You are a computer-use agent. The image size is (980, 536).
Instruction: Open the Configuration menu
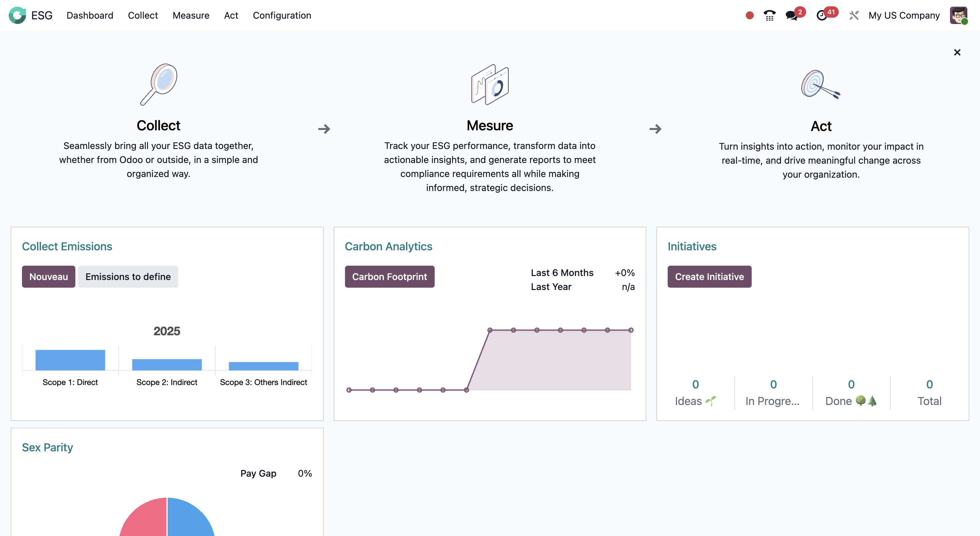pyautogui.click(x=282, y=15)
